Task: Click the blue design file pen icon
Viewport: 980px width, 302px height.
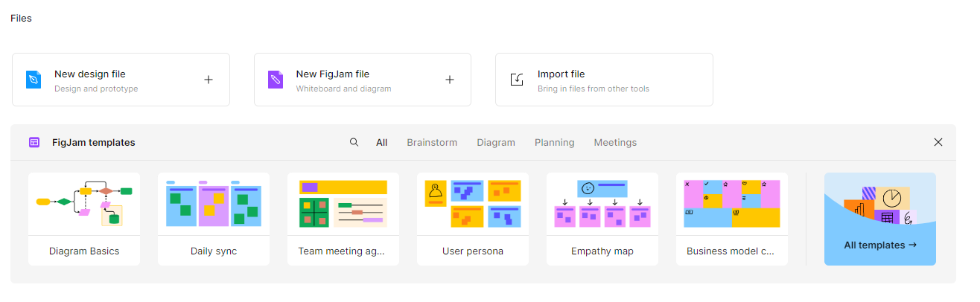Action: [x=34, y=80]
